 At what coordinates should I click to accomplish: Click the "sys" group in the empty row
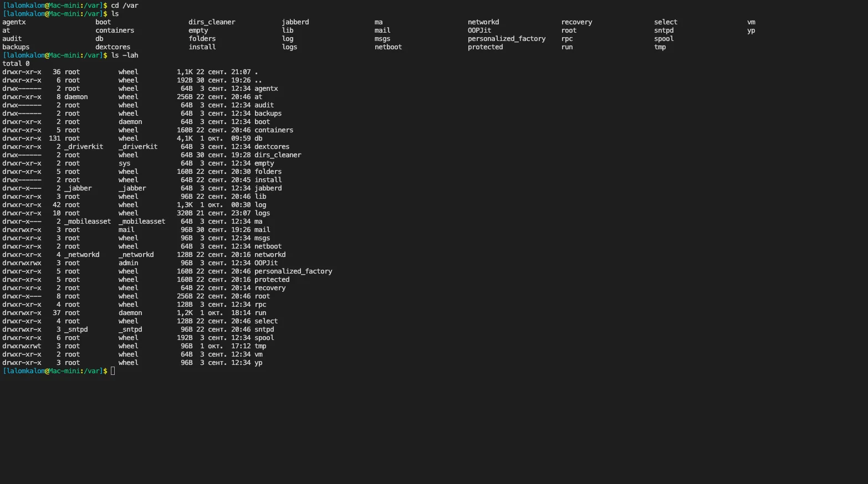tap(125, 163)
